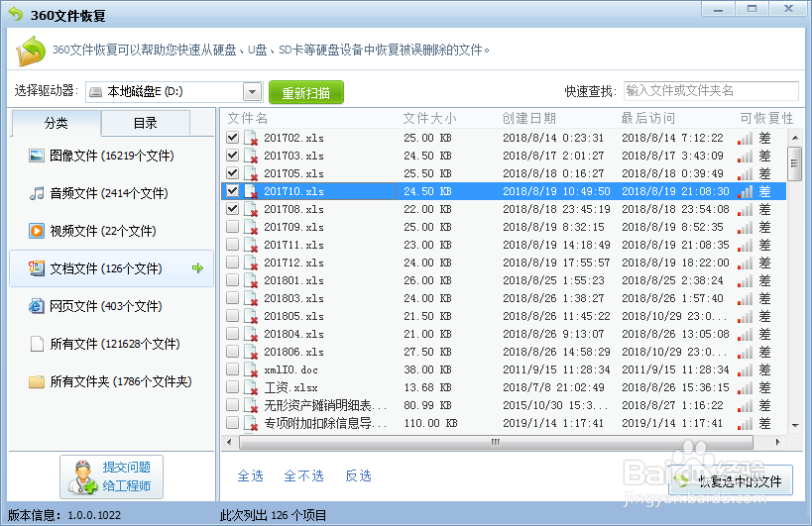Select 所有文件 (121628个文件) category
Image resolution: width=812 pixels, height=526 pixels.
(x=111, y=344)
